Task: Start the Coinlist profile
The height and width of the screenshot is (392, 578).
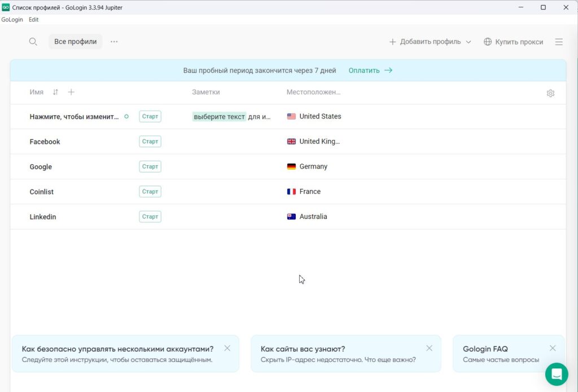Action: pyautogui.click(x=150, y=192)
